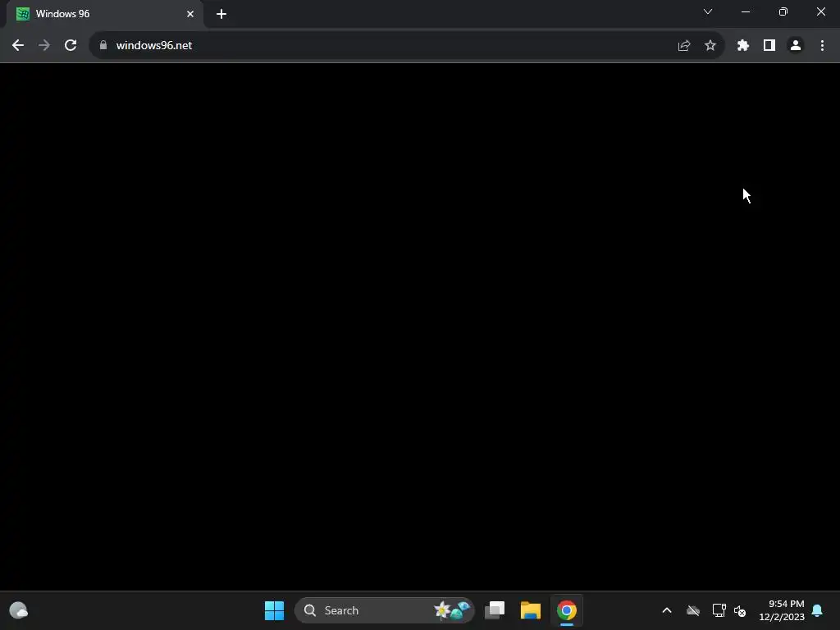Image resolution: width=840 pixels, height=630 pixels.
Task: Open the Chrome three-dot menu
Action: point(822,46)
